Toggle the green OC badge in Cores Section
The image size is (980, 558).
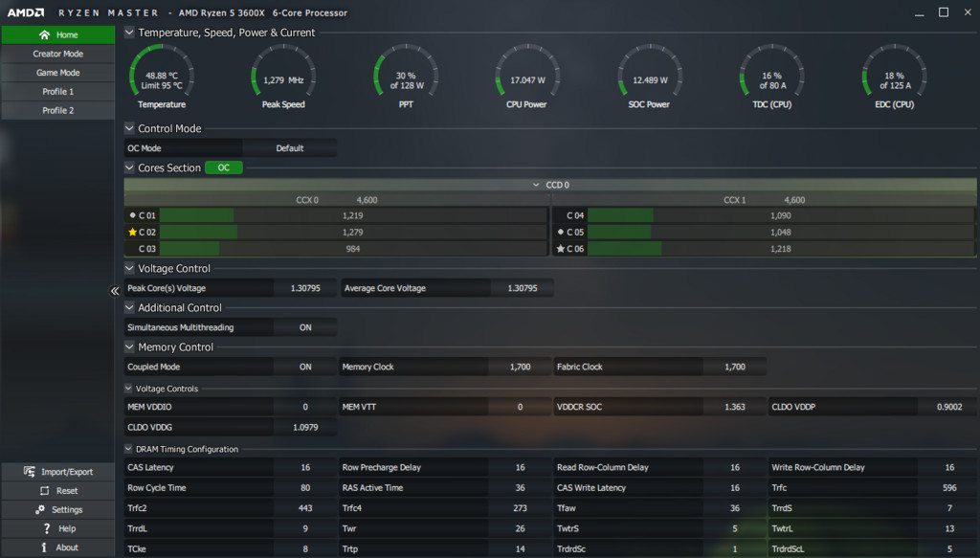click(224, 168)
